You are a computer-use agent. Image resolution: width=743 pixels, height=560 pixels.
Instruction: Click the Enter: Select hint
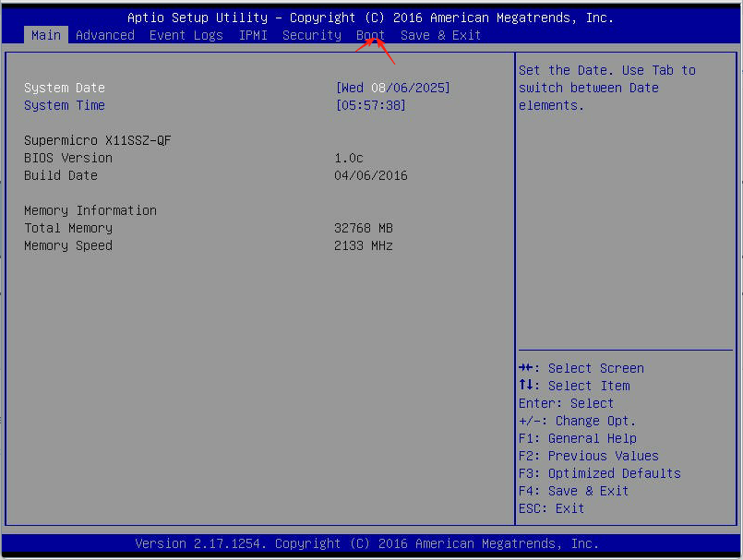point(567,403)
